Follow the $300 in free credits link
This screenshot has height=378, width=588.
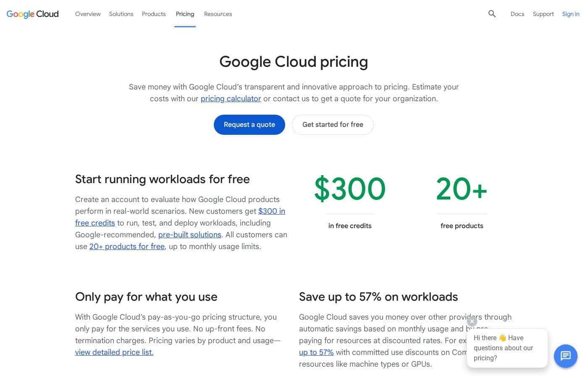coord(272,211)
